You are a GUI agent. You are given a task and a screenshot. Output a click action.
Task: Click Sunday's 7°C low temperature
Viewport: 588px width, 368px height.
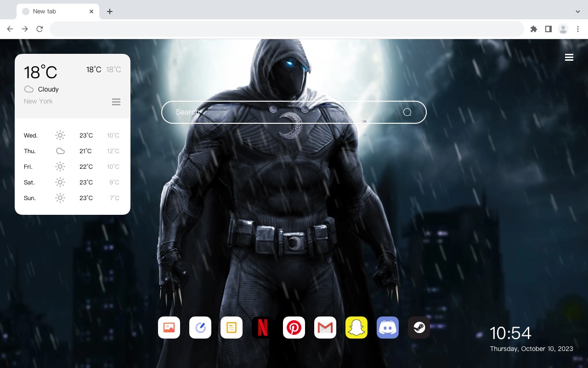click(x=114, y=198)
